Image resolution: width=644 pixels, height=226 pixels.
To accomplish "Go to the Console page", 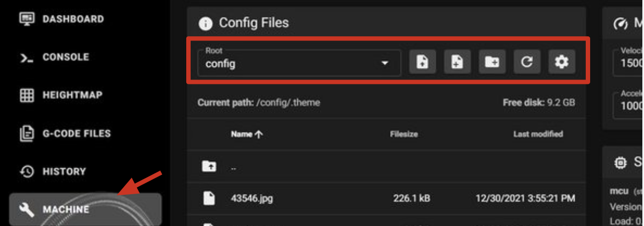I will tap(65, 57).
